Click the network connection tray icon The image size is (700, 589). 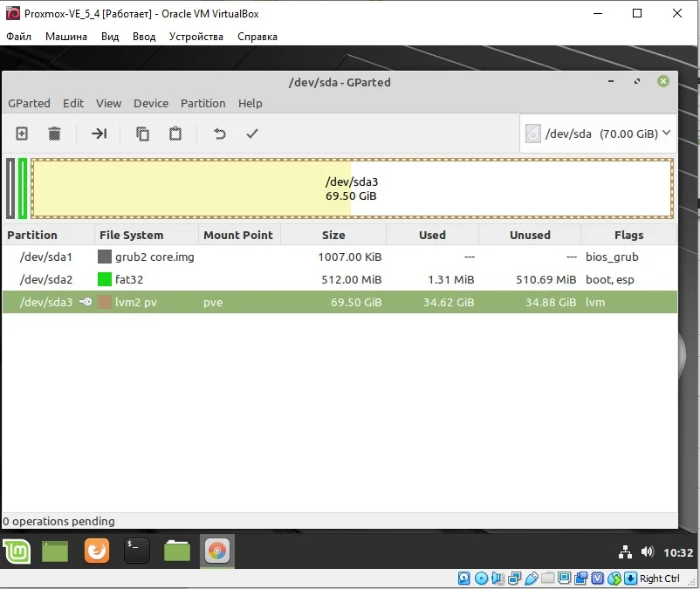625,552
